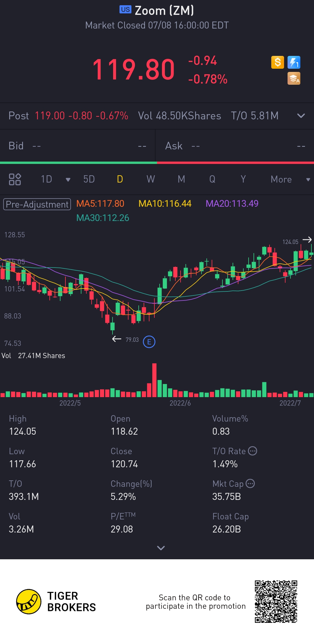This screenshot has width=314, height=644.
Task: Tap the promotion QR code
Action: click(x=276, y=601)
